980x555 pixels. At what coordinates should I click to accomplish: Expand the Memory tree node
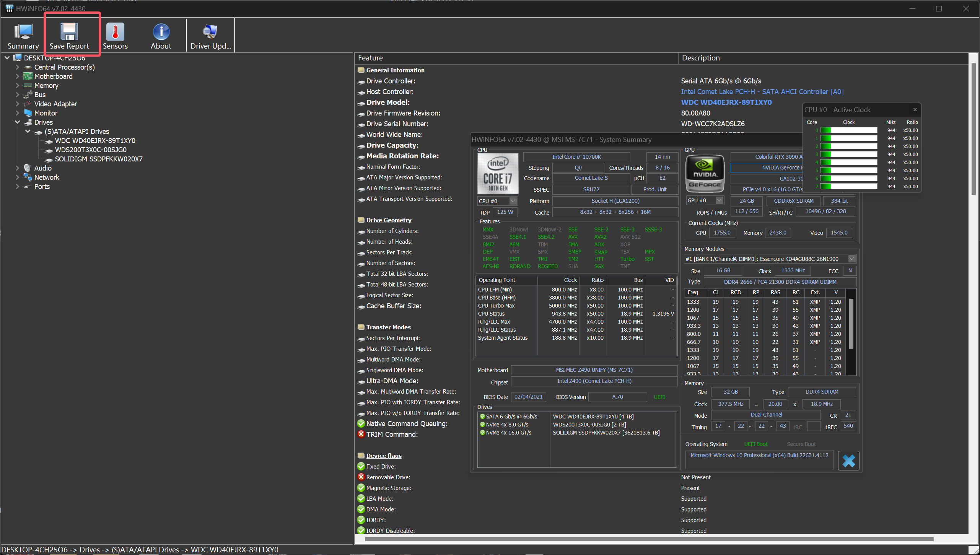click(x=17, y=85)
